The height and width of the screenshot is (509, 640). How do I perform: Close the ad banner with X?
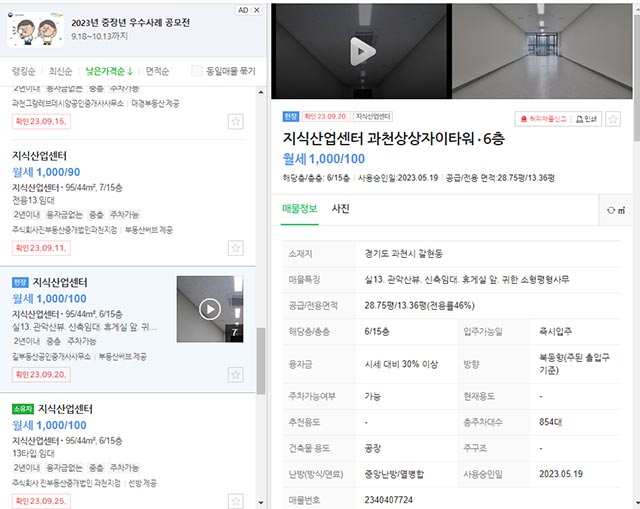257,10
